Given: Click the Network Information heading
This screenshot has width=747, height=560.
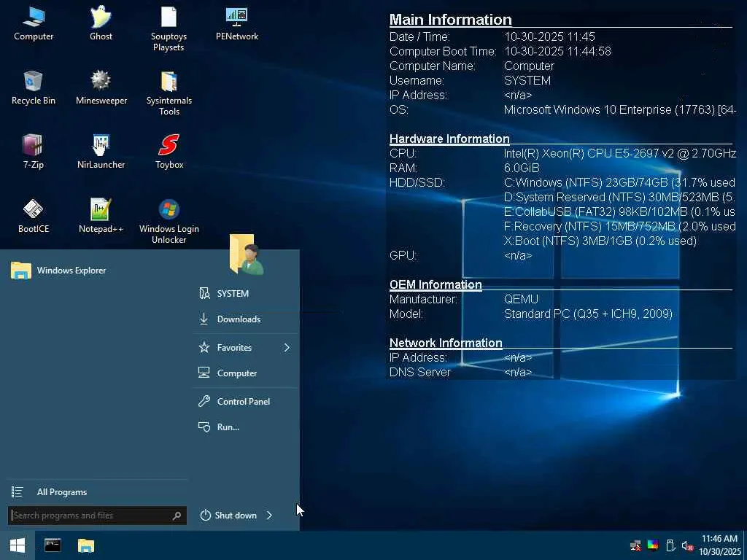Looking at the screenshot, I should click(446, 343).
